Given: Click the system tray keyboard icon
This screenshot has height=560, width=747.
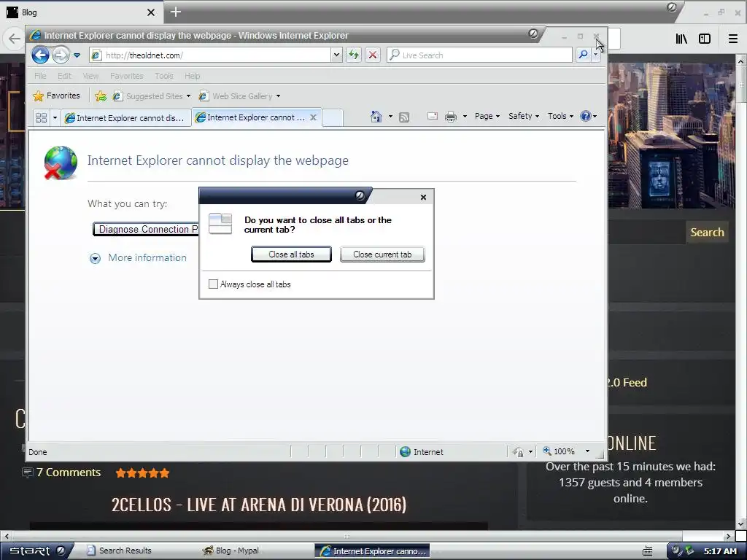Looking at the screenshot, I should pyautogui.click(x=648, y=551).
